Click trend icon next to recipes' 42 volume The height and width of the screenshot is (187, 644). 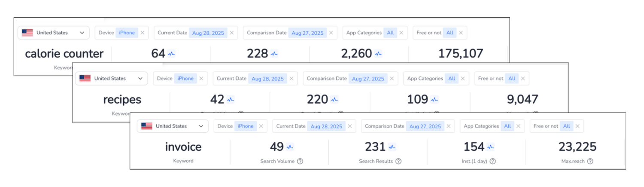pos(231,100)
